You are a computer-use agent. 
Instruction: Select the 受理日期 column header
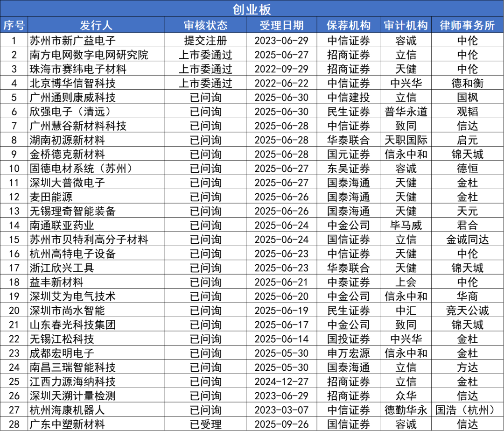[281, 25]
